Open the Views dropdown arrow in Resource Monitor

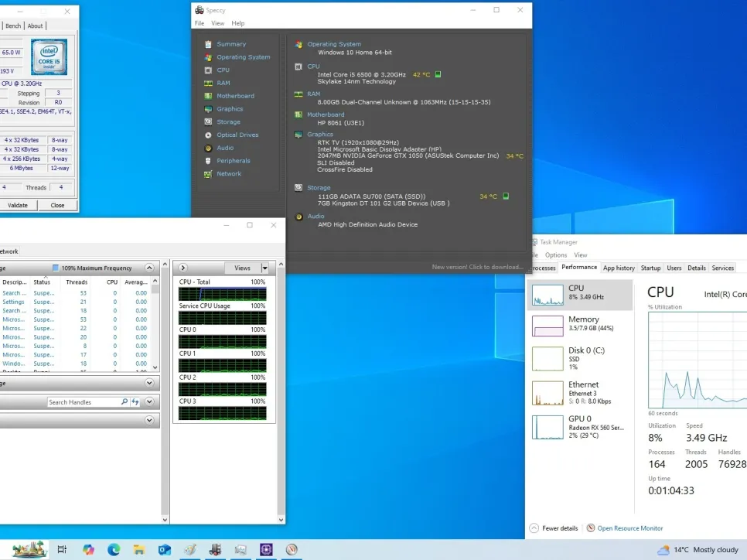coord(265,268)
